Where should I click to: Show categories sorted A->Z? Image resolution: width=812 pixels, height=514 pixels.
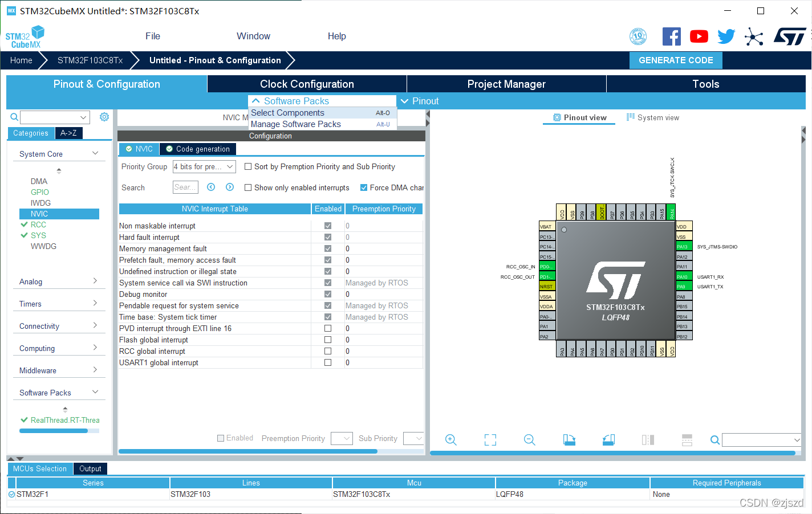(69, 133)
